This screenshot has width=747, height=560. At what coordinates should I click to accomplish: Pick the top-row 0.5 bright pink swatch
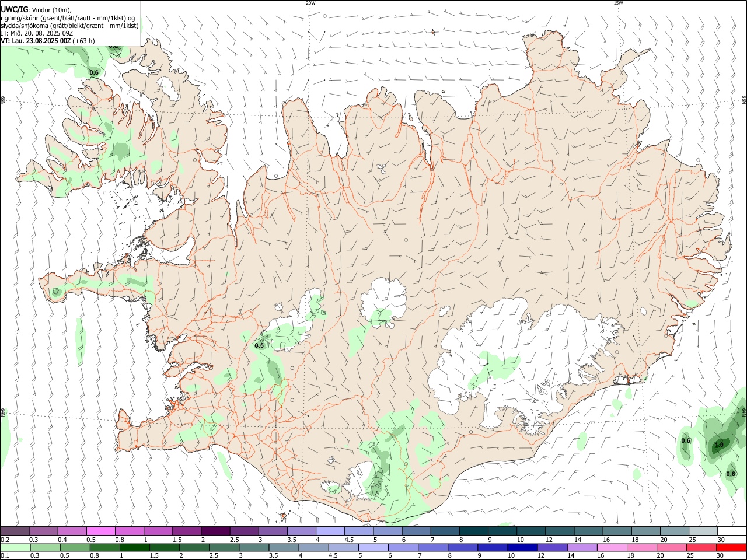coord(100,531)
